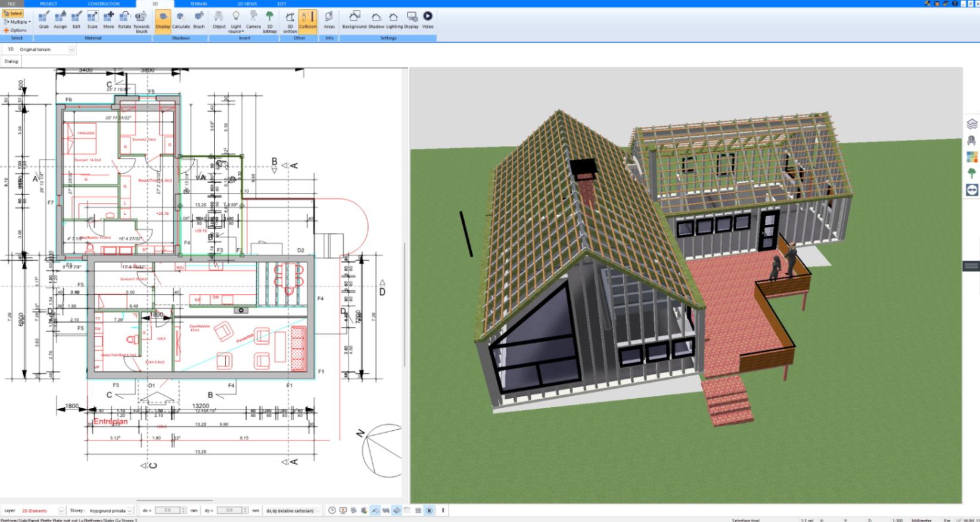Screen dimensions: 980x522
Task: Click the dy input field
Action: 229,511
